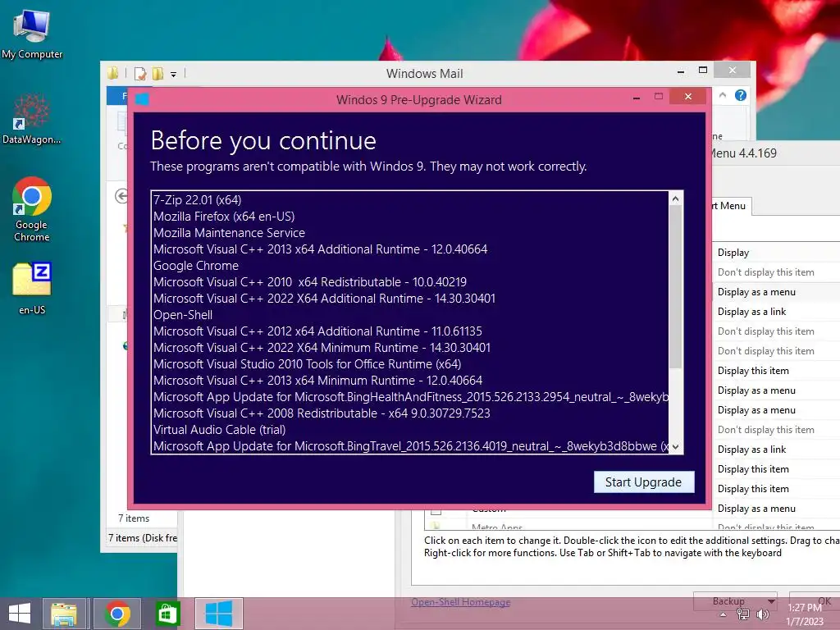Click the Display column header in Open-Shell
The image size is (840, 630).
click(x=776, y=253)
